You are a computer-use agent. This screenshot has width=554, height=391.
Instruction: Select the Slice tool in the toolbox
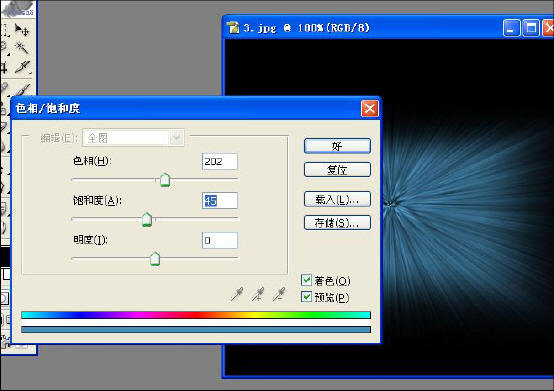22,66
